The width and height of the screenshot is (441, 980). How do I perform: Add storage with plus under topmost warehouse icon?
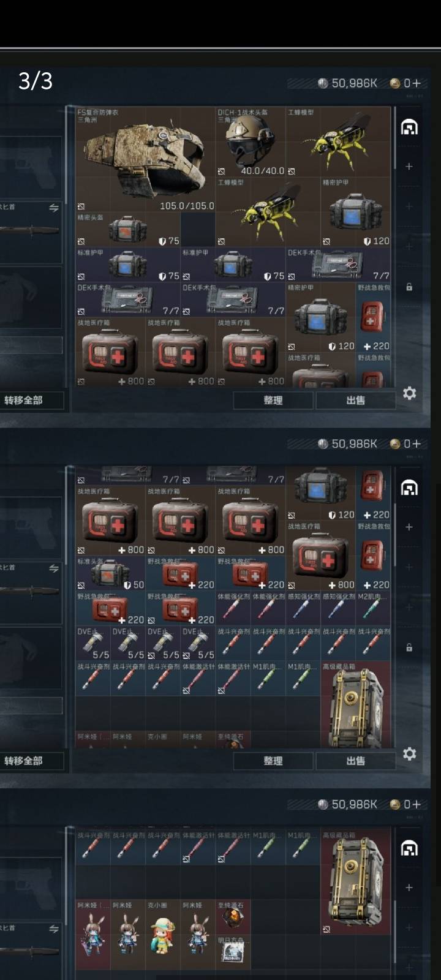(x=409, y=166)
